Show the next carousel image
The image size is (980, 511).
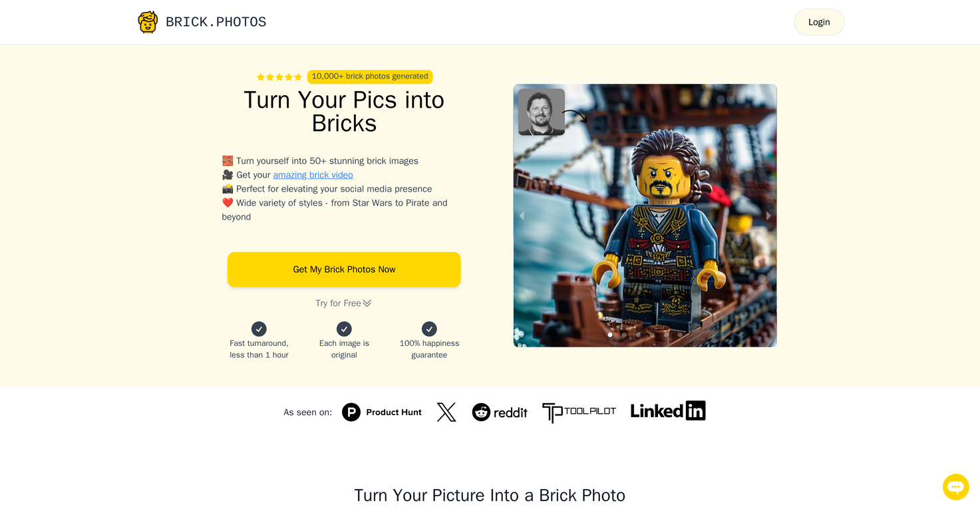768,216
